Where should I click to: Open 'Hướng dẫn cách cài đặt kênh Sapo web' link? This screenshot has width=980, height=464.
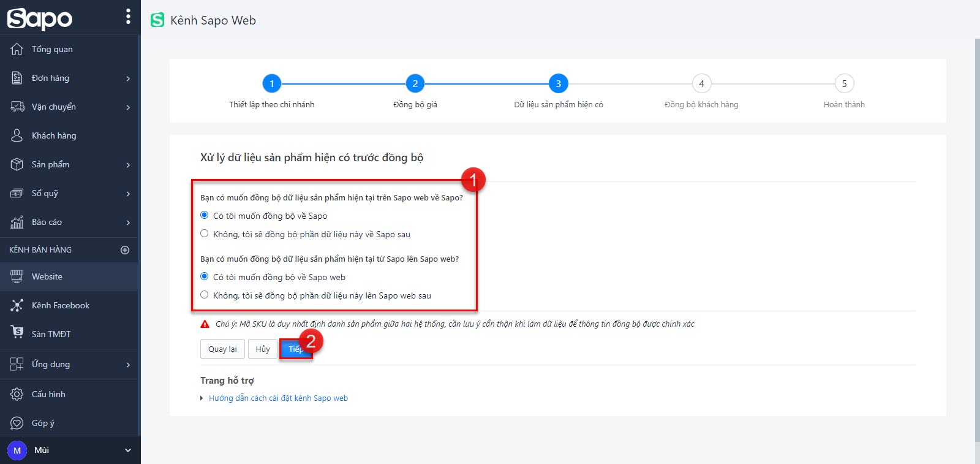(278, 398)
